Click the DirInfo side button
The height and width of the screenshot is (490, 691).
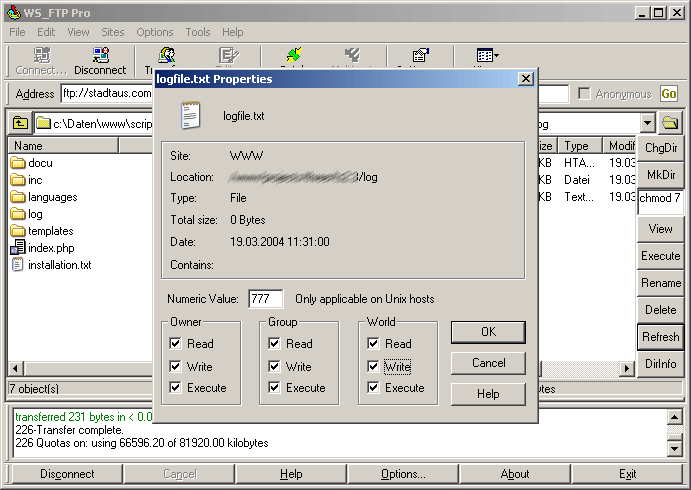(661, 364)
